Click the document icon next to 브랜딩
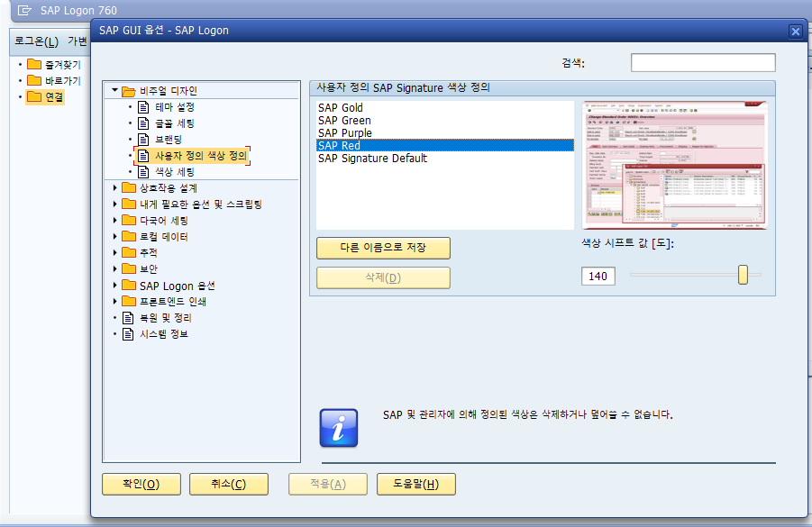Screen dimensions: 812x527 coord(143,140)
